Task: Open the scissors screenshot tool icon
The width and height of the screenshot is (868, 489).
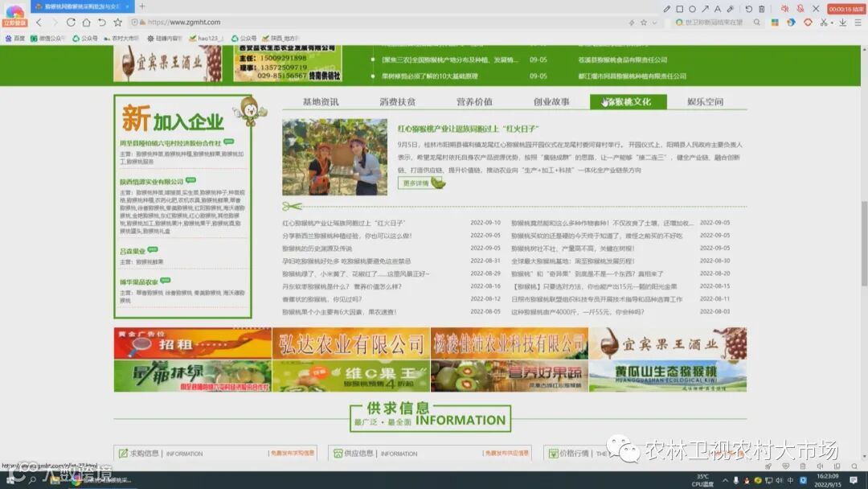Action: click(824, 23)
